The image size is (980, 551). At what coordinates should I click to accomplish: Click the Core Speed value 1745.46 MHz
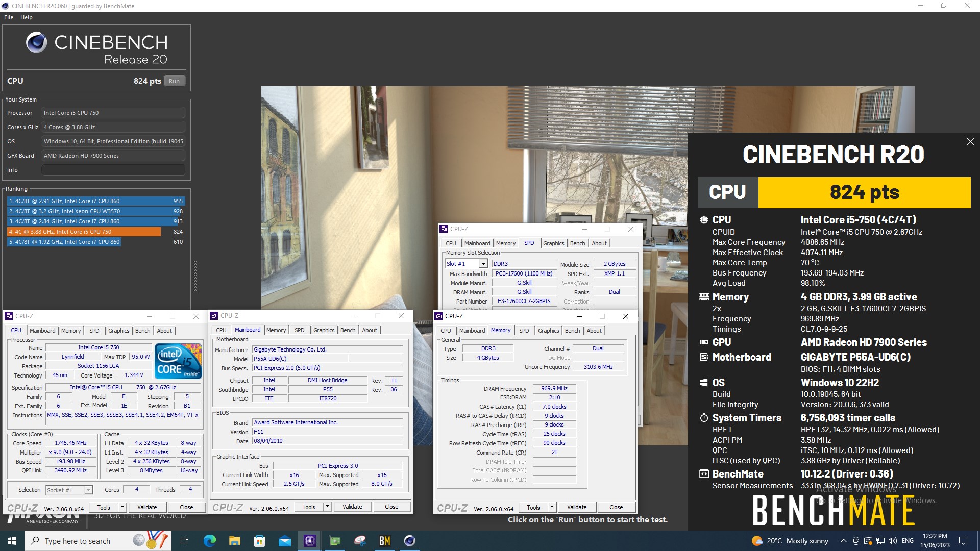click(x=70, y=443)
